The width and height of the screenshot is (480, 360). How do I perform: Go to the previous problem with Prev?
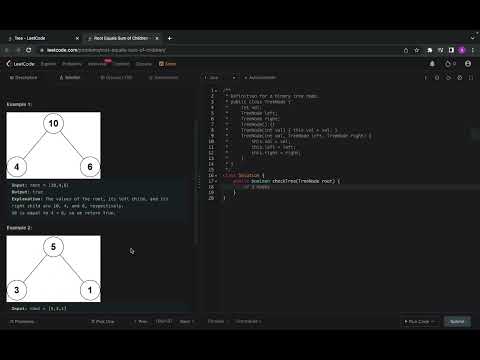[x=141, y=321]
